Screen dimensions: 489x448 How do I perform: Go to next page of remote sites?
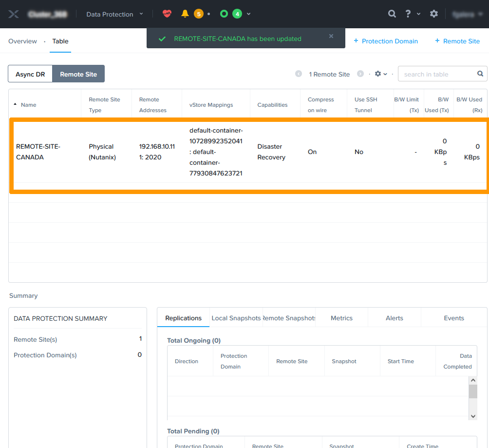(x=360, y=74)
